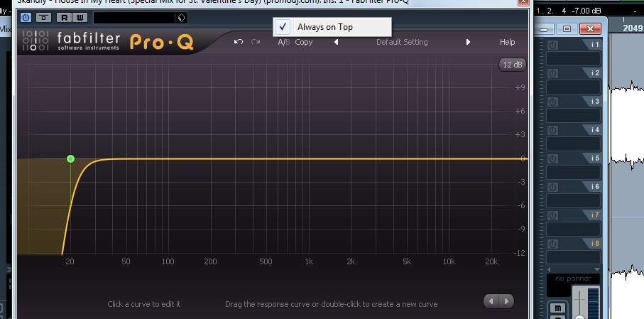Viewport: 644px width, 319px height.
Task: Open the Default Setting preset menu
Action: (x=402, y=42)
